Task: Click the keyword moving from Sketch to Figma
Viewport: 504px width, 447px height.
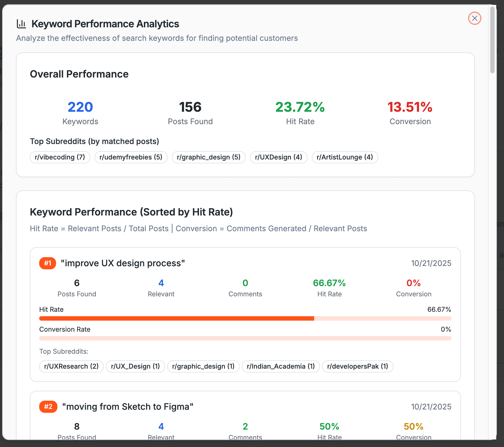Action: click(128, 406)
